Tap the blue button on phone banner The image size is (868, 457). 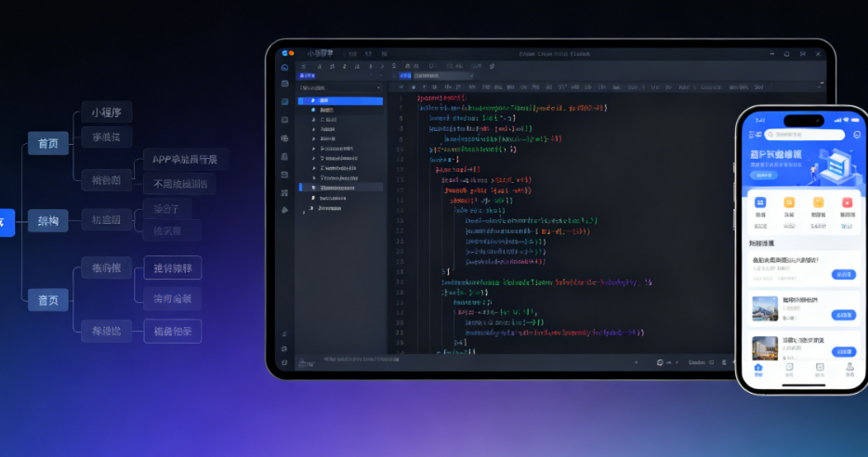click(x=763, y=174)
